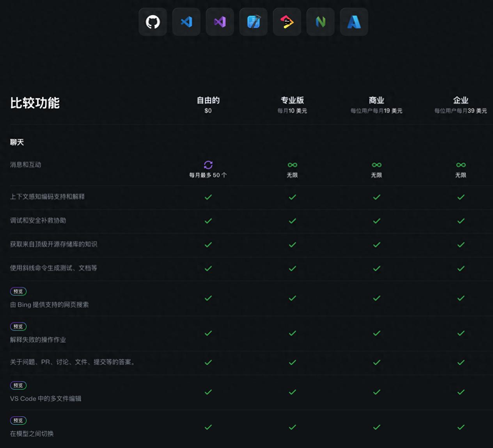This screenshot has height=448, width=493.
Task: Click the 企业 checkmark for Bing 网页搜索 row
Action: tap(461, 298)
